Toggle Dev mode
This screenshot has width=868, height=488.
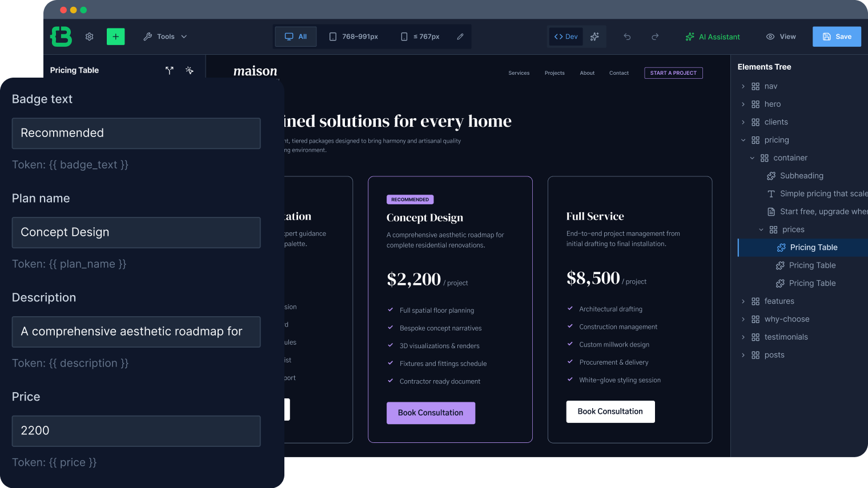(566, 37)
